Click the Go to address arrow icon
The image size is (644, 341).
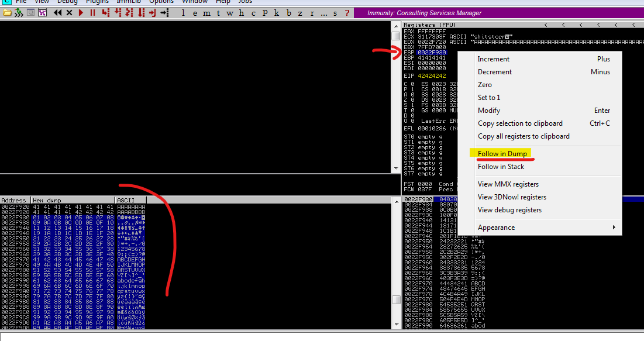tap(165, 13)
